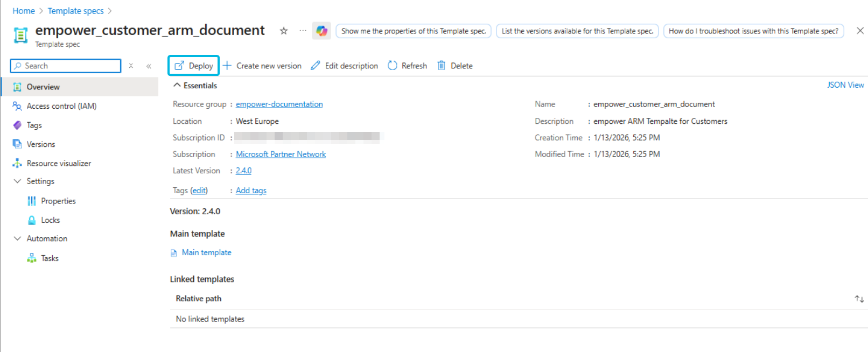Clear the sidebar search with the X icon

(x=131, y=66)
